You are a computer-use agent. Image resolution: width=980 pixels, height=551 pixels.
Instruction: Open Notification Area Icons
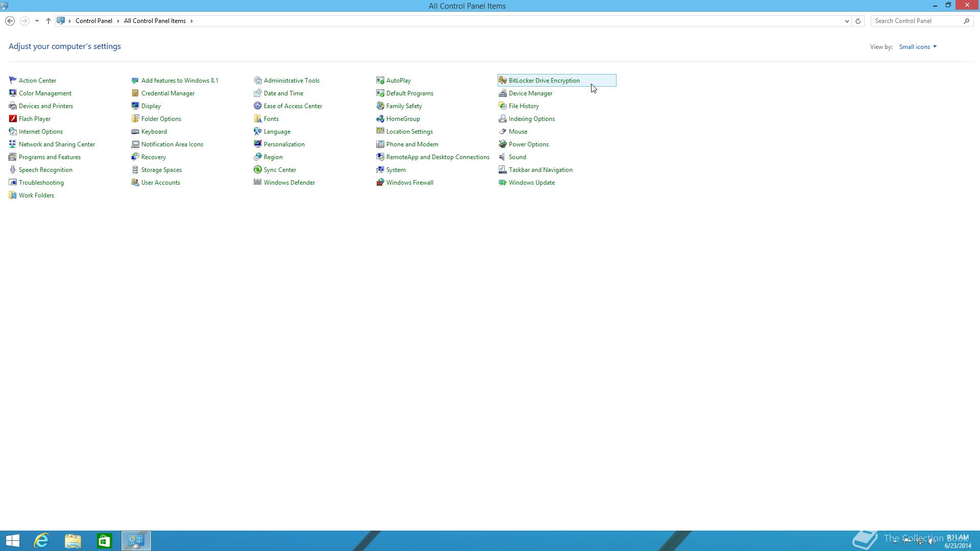pyautogui.click(x=172, y=144)
